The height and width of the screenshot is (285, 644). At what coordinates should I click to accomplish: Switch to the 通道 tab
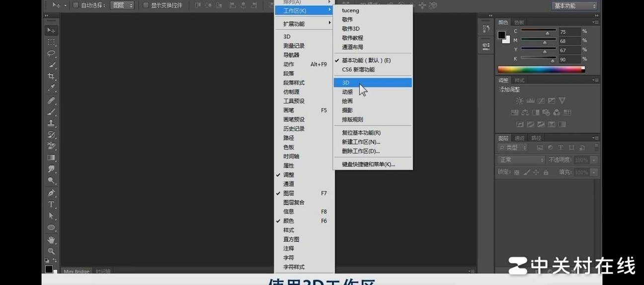[x=520, y=138]
